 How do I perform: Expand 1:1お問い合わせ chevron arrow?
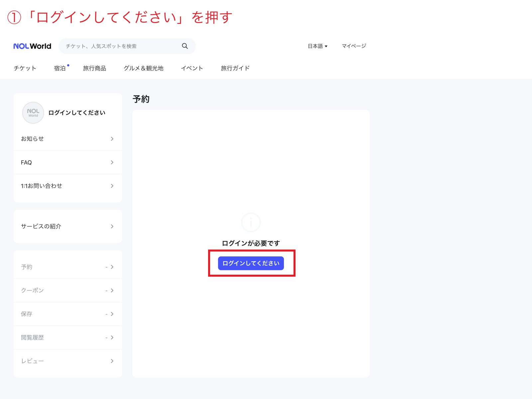pos(112,186)
